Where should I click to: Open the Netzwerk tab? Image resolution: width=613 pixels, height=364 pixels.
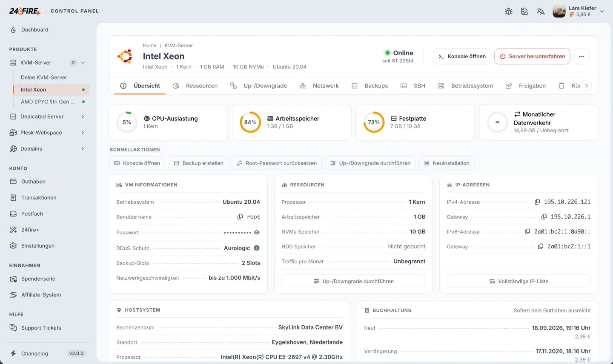319,86
